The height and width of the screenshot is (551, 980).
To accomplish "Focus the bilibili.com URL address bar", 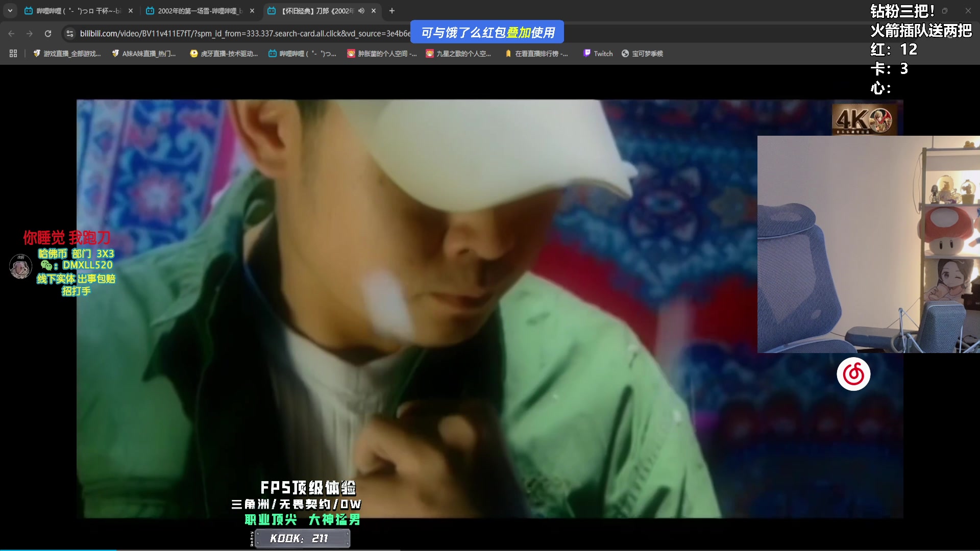I will pyautogui.click(x=245, y=34).
